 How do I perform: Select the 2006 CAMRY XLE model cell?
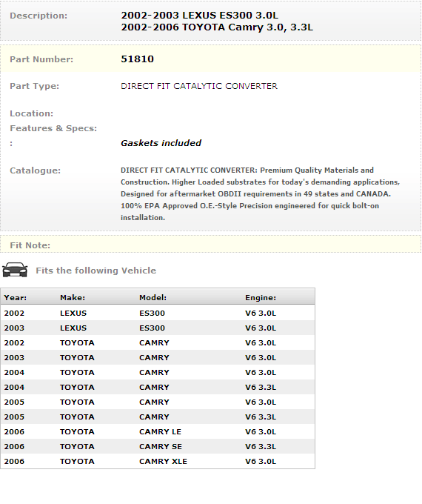[163, 461]
